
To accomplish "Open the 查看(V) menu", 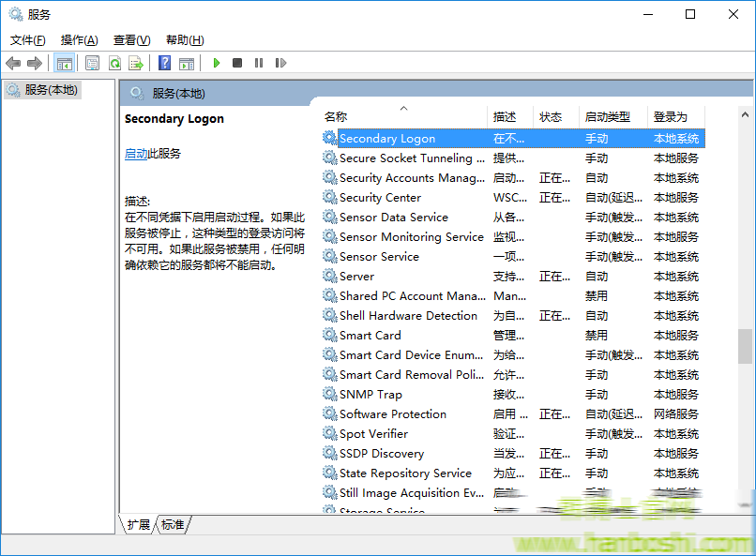I will click(131, 40).
